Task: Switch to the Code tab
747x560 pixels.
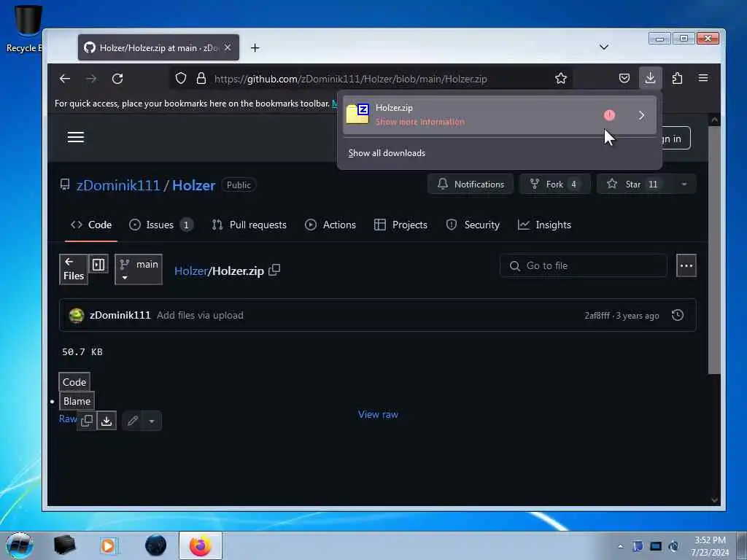Action: [x=91, y=225]
